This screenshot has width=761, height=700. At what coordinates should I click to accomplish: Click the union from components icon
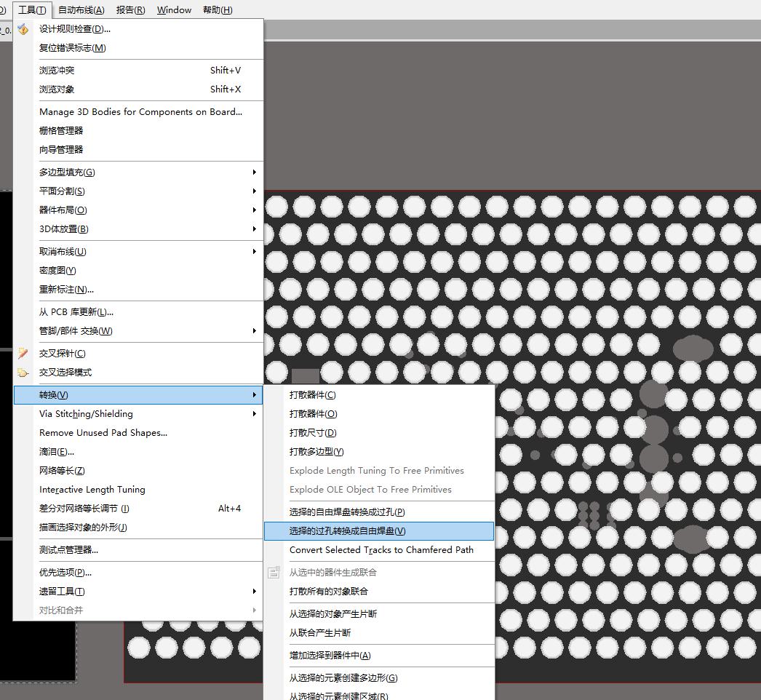tap(274, 573)
